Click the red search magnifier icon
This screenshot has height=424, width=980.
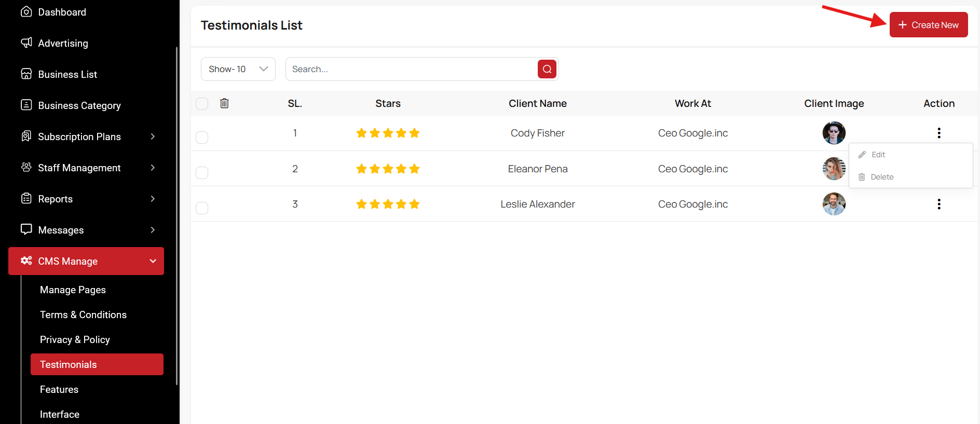[547, 69]
